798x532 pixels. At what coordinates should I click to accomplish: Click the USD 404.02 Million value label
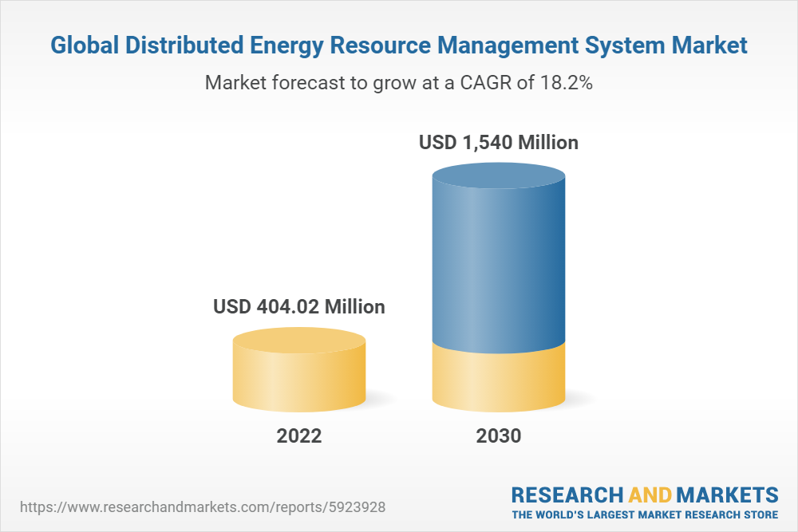[x=299, y=306]
